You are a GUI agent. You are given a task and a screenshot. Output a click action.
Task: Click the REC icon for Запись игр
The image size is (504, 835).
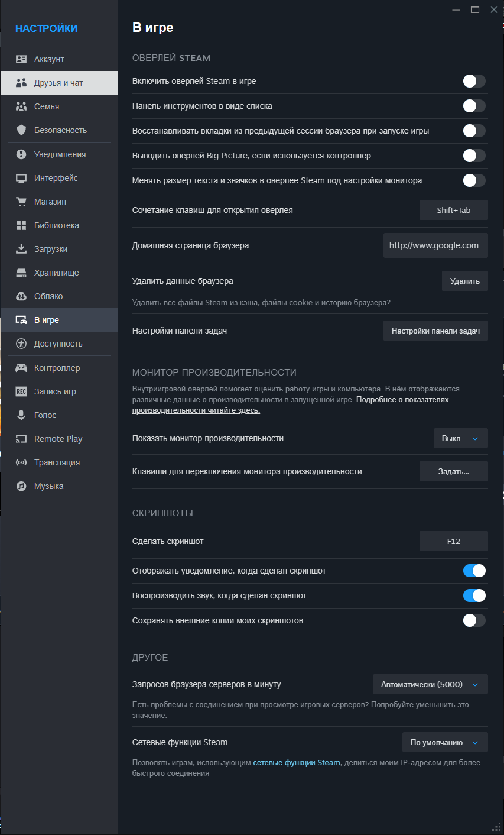(x=21, y=391)
